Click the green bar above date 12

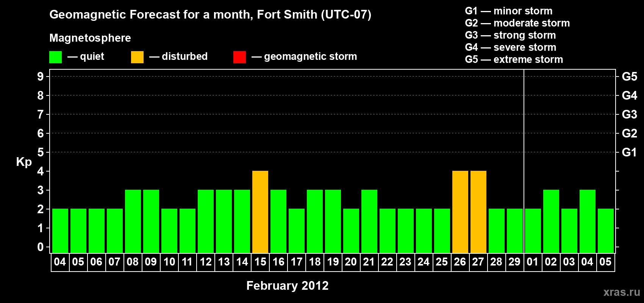click(x=206, y=221)
